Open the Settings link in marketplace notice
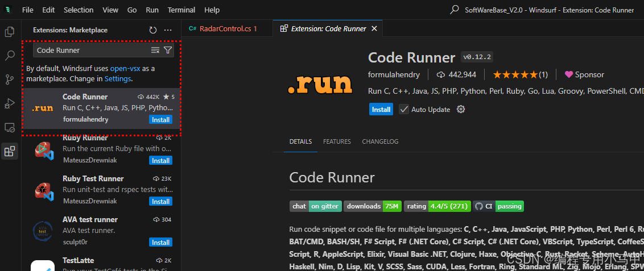The height and width of the screenshot is (271, 644). point(117,79)
